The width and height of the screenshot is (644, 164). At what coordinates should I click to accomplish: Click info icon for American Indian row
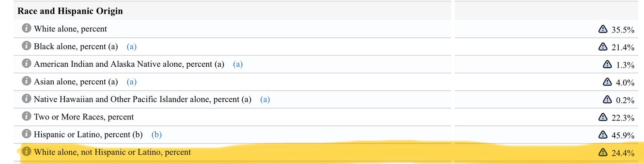[x=27, y=64]
